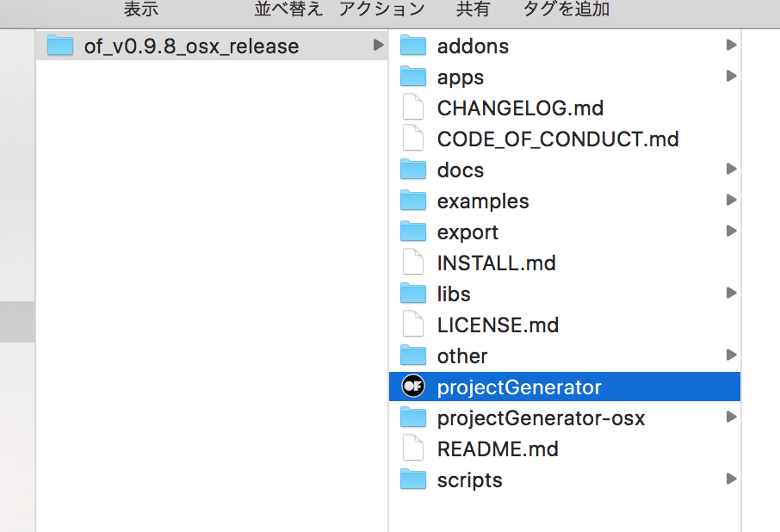
Task: Click the addons folder icon
Action: [413, 46]
